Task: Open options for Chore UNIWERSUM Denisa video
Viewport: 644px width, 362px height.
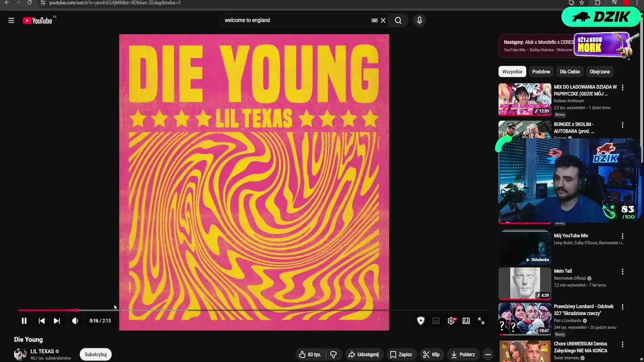Action: tap(622, 344)
